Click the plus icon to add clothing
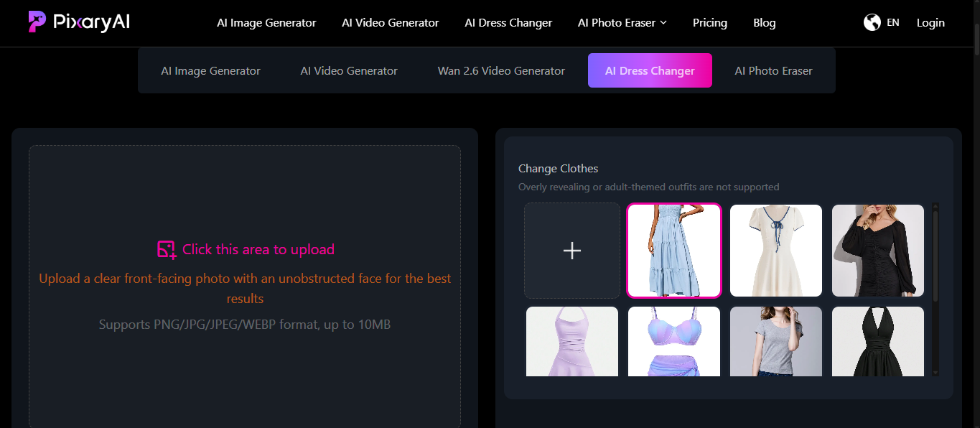The width and height of the screenshot is (980, 428). 572,251
